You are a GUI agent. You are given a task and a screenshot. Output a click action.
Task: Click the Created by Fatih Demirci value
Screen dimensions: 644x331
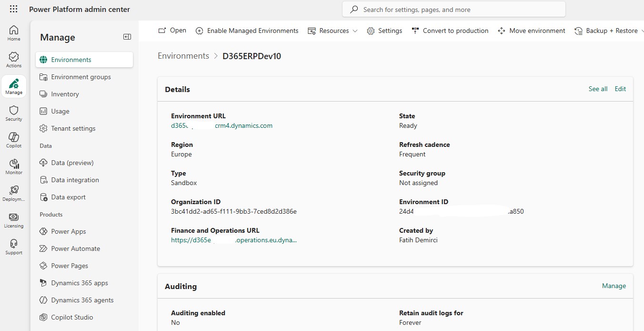click(418, 240)
